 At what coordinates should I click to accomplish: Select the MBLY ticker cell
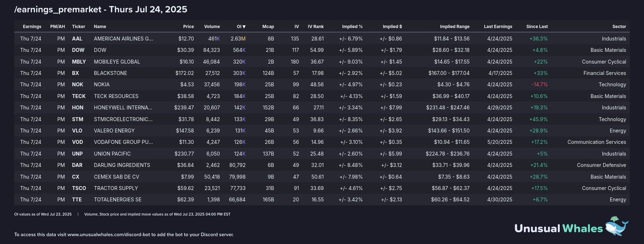click(79, 62)
